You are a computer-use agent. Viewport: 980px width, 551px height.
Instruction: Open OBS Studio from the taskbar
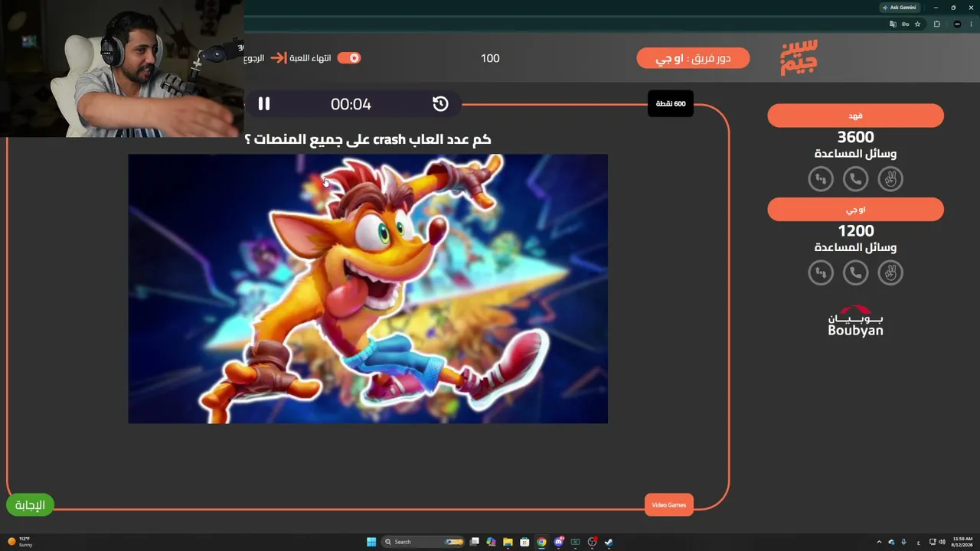[x=592, y=542]
